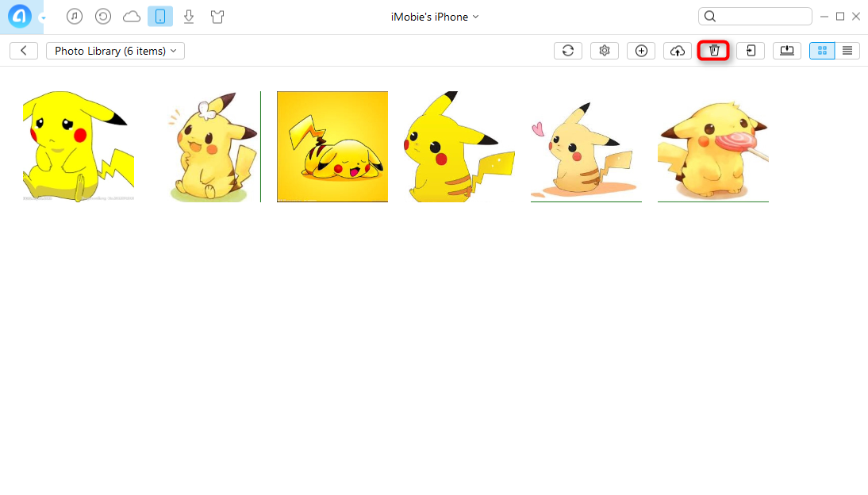The height and width of the screenshot is (495, 868).
Task: Open the iTunes Library music icon
Action: 74,17
